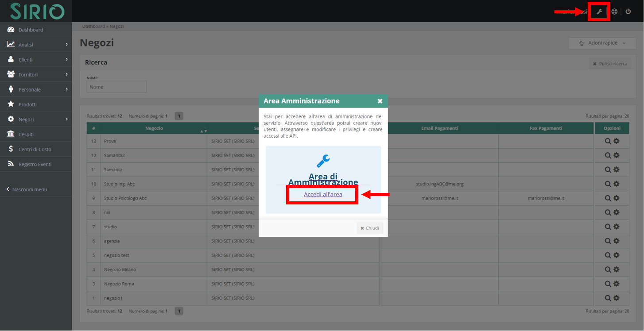The image size is (644, 331).
Task: Click the power logout icon
Action: (628, 12)
